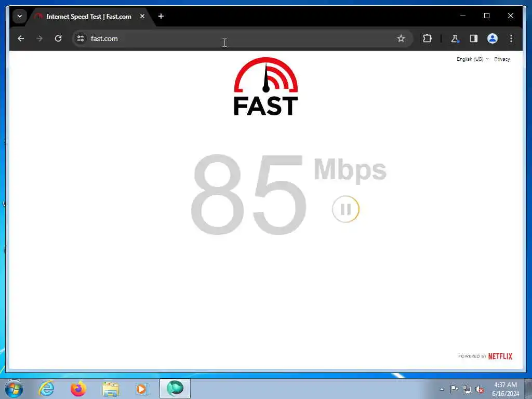Launch Firefox from the taskbar
The width and height of the screenshot is (532, 399).
tap(78, 389)
